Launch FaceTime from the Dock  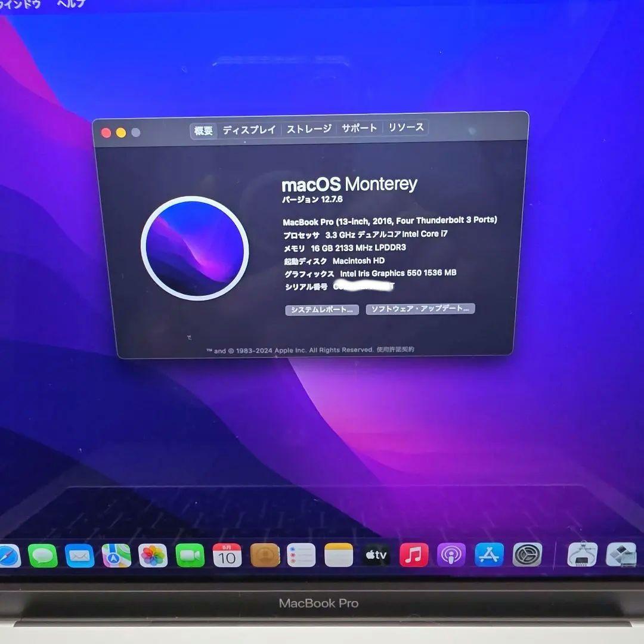[190, 555]
